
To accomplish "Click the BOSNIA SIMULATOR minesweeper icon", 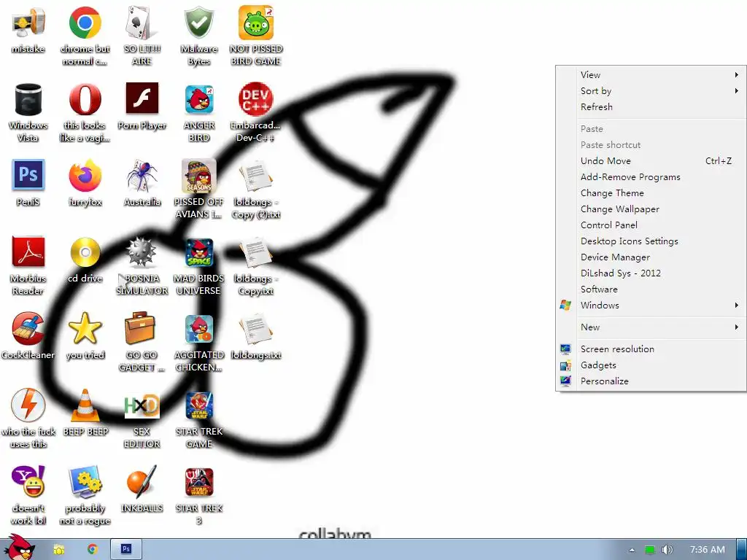I will click(142, 265).
